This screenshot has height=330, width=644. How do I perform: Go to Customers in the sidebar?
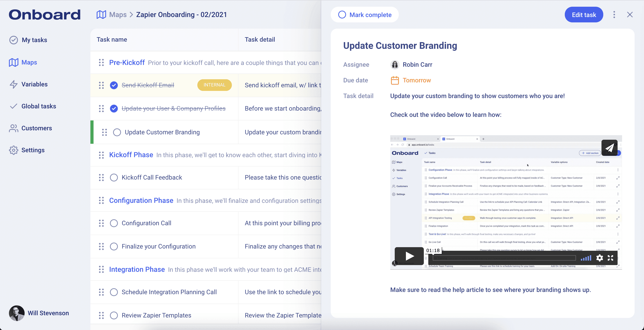pyautogui.click(x=36, y=128)
